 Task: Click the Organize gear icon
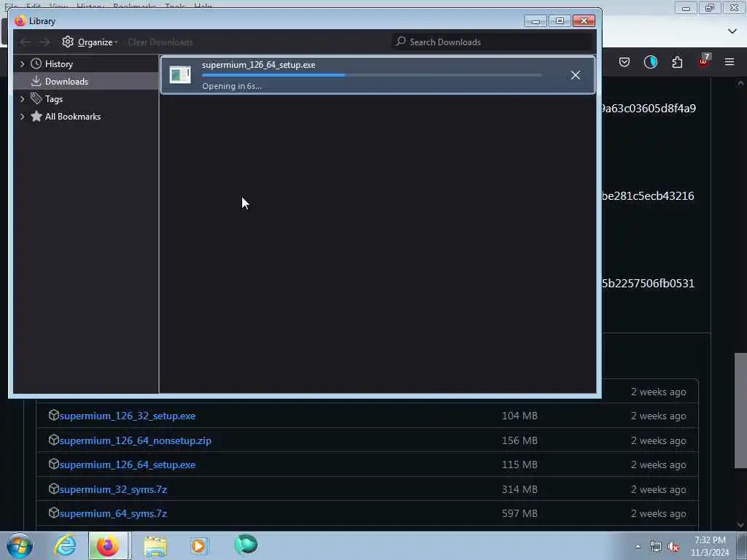68,42
